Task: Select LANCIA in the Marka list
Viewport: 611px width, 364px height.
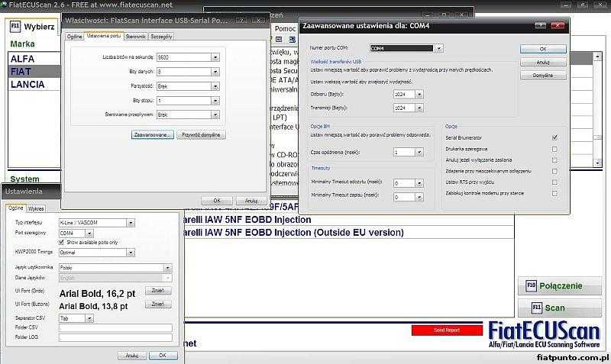Action: [34, 85]
